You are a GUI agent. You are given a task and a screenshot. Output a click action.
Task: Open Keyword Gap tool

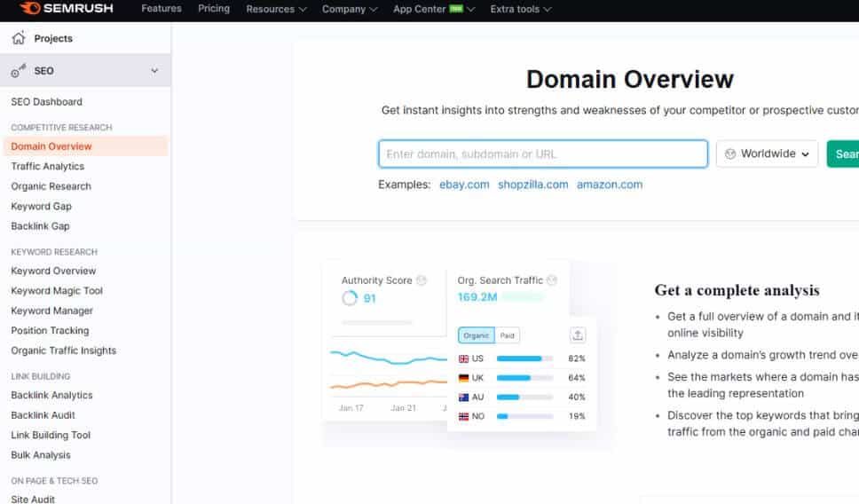click(41, 206)
